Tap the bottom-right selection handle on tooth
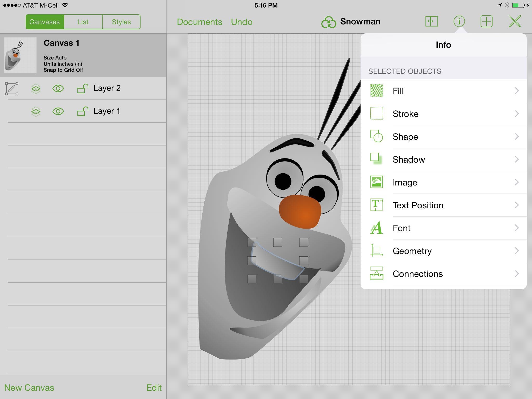Image resolution: width=532 pixels, height=399 pixels. [x=303, y=279]
